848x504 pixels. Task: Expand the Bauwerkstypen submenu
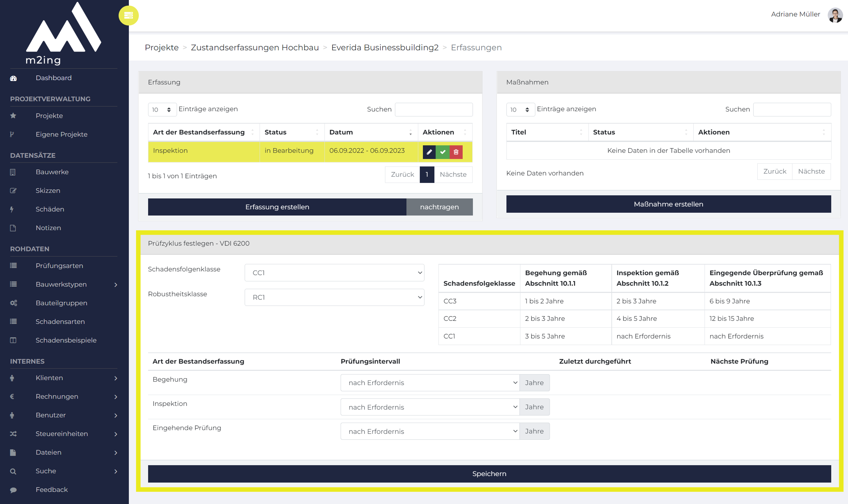(x=116, y=285)
